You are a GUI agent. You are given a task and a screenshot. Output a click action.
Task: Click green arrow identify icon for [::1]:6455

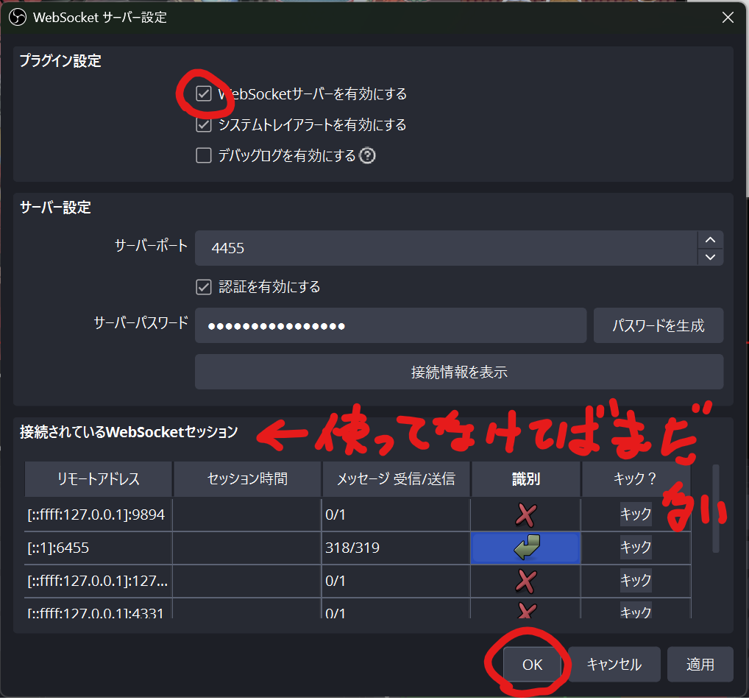[x=526, y=548]
